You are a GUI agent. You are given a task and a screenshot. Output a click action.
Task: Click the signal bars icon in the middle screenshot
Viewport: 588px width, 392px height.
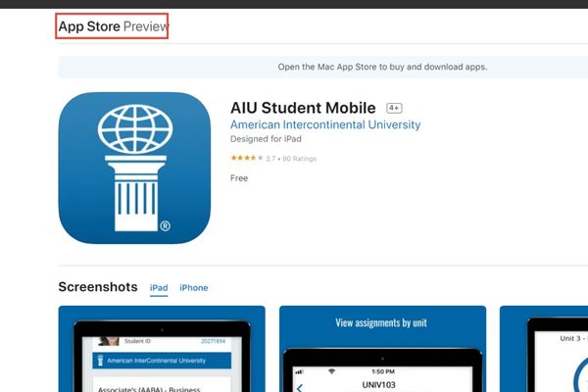click(x=299, y=371)
